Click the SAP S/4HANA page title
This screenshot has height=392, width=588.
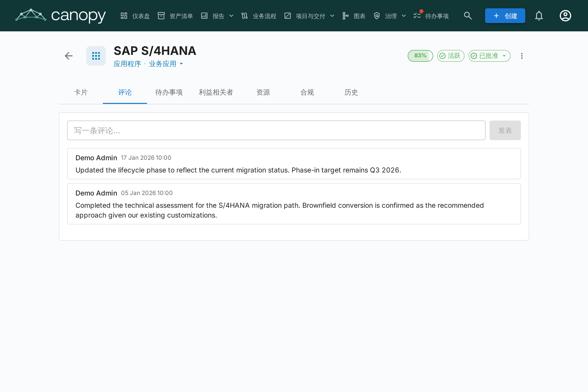tap(155, 51)
